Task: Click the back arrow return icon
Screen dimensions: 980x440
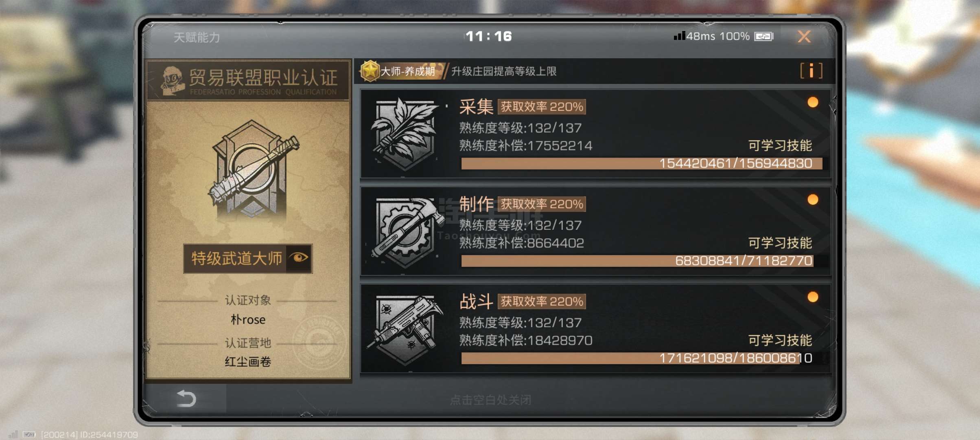Action: (x=187, y=398)
